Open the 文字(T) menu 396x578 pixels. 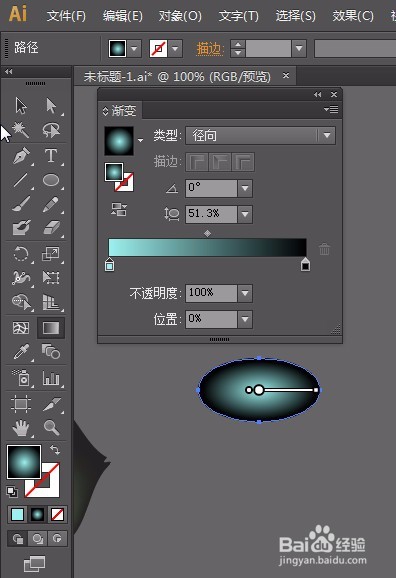coord(238,16)
